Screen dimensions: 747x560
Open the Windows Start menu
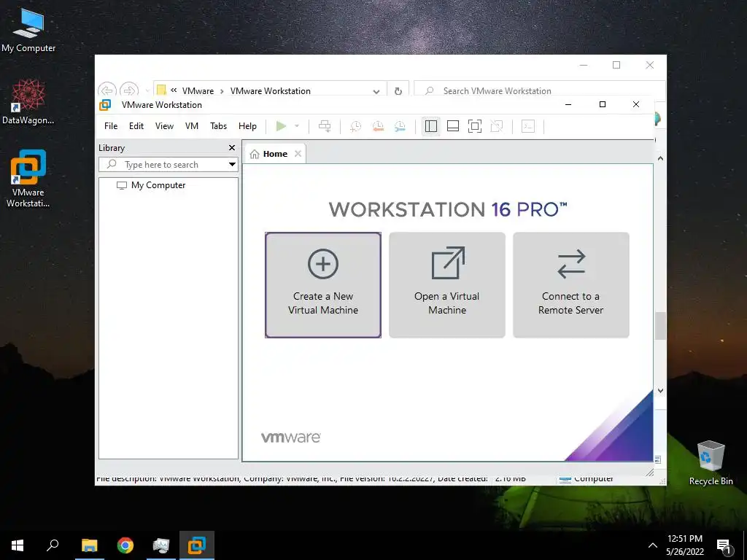18,545
